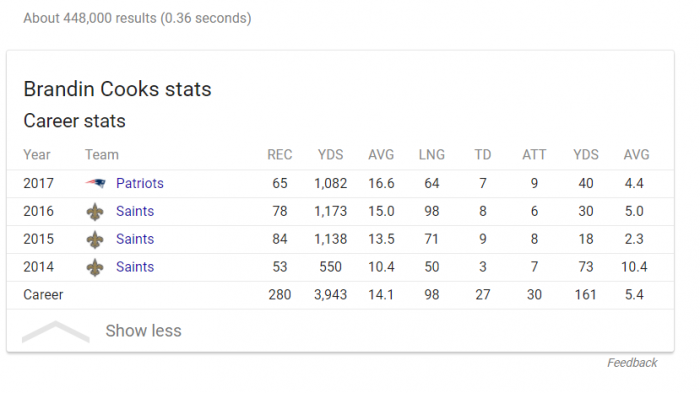
Task: Select the REC column header
Action: [x=280, y=155]
